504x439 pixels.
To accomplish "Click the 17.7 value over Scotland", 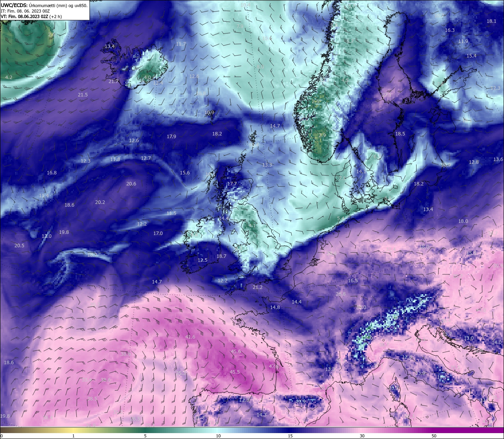I will click(x=232, y=184).
